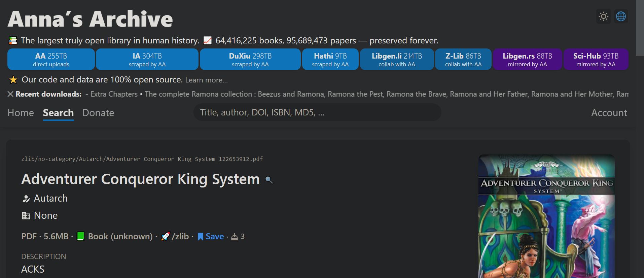Open the complete Ramona collection recent download
This screenshot has width=644, height=278.
pos(387,94)
